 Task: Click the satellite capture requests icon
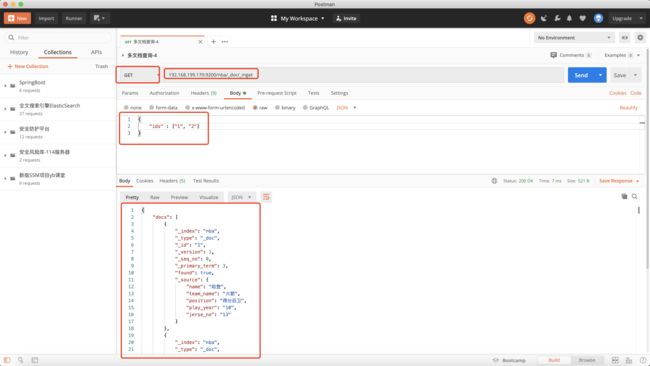tap(543, 18)
